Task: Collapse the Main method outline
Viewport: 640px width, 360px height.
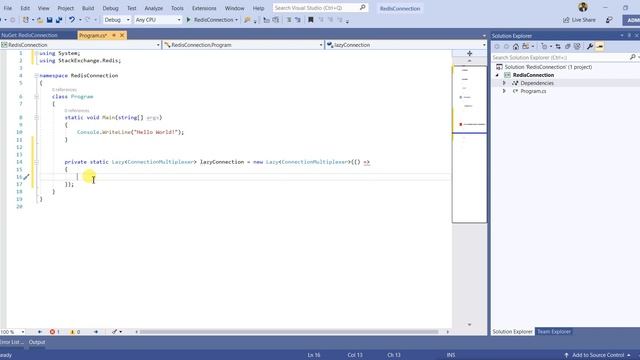Action: pos(36,118)
